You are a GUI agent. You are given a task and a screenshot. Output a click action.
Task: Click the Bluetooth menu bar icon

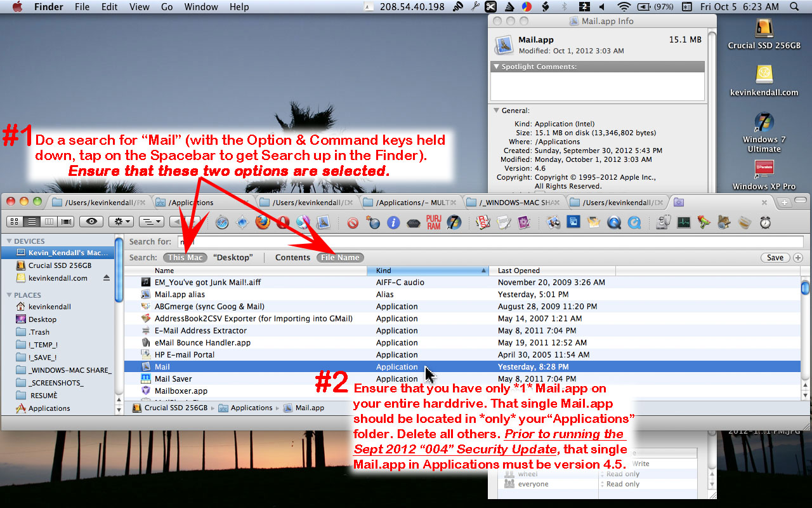tap(564, 7)
